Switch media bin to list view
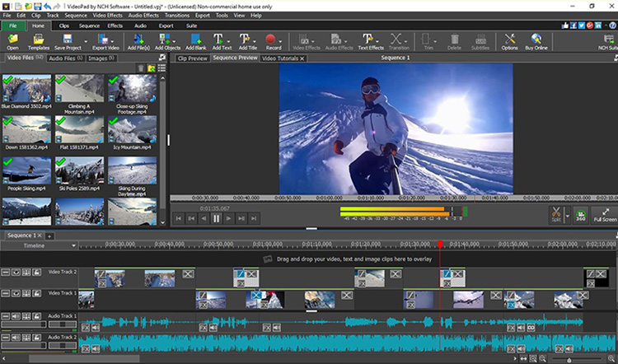The height and width of the screenshot is (364, 618). 162,68
